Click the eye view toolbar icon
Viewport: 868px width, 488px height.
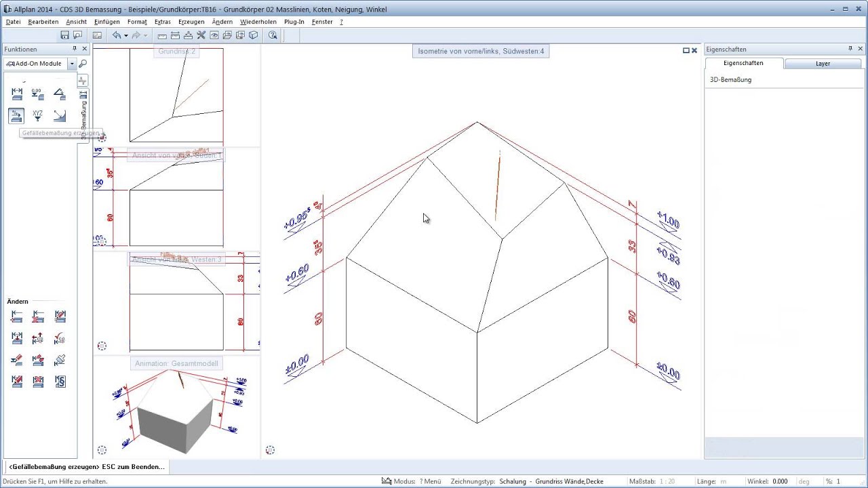coord(214,35)
